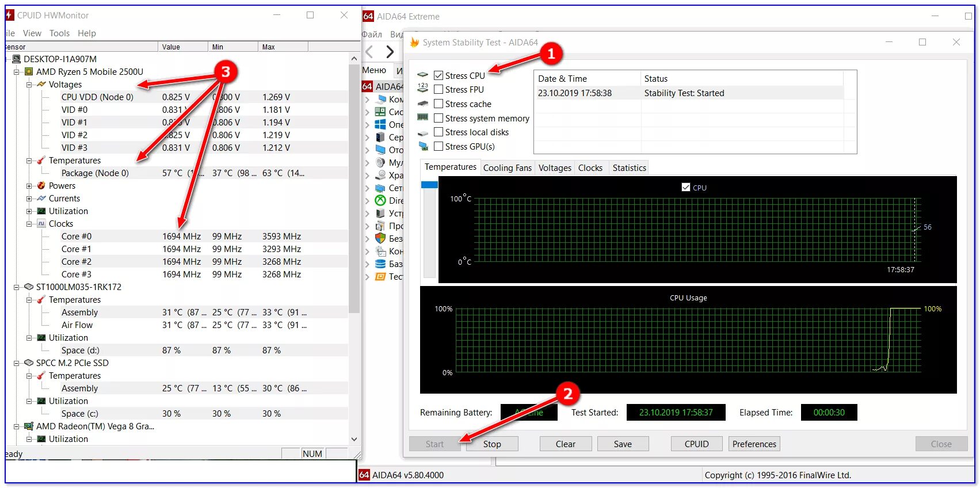Collapse the Clocks tree node
The width and height of the screenshot is (980, 488).
pos(29,224)
